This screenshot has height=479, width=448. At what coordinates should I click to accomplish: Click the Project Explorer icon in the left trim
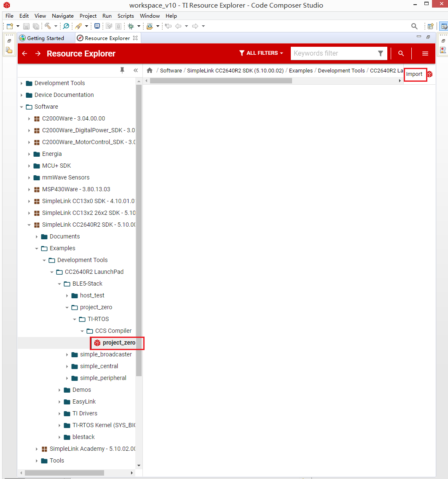(9, 50)
